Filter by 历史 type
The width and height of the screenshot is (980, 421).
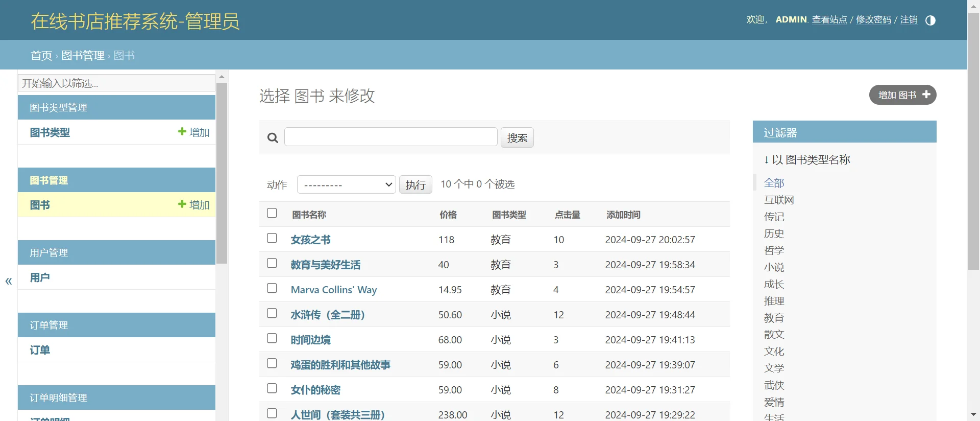point(774,233)
